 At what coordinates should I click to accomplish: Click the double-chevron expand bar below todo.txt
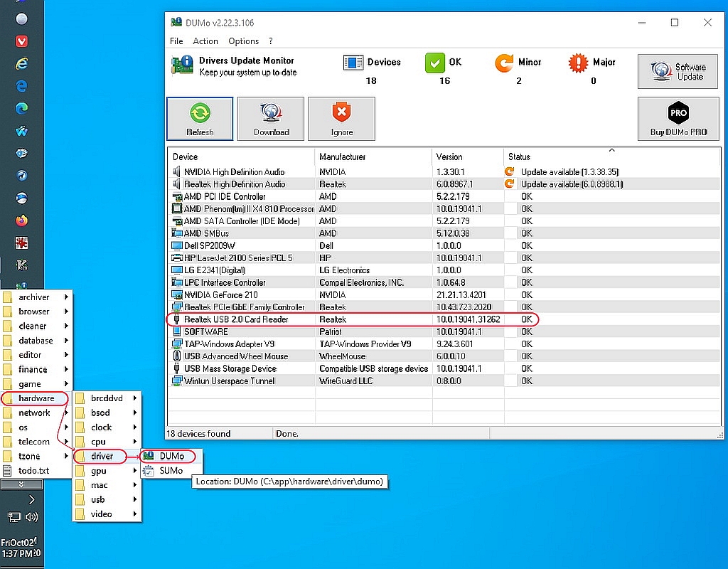pos(22,484)
